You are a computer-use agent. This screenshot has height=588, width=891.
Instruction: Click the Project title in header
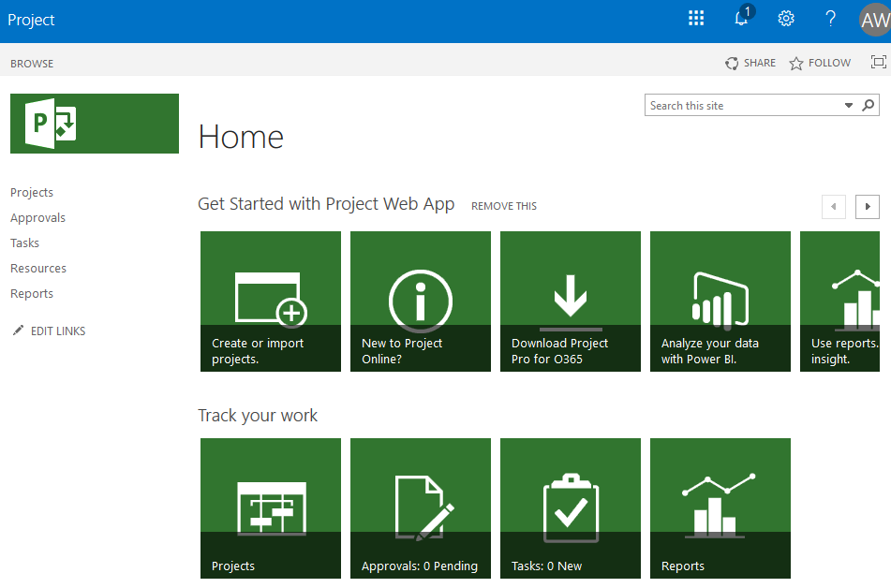[x=31, y=20]
